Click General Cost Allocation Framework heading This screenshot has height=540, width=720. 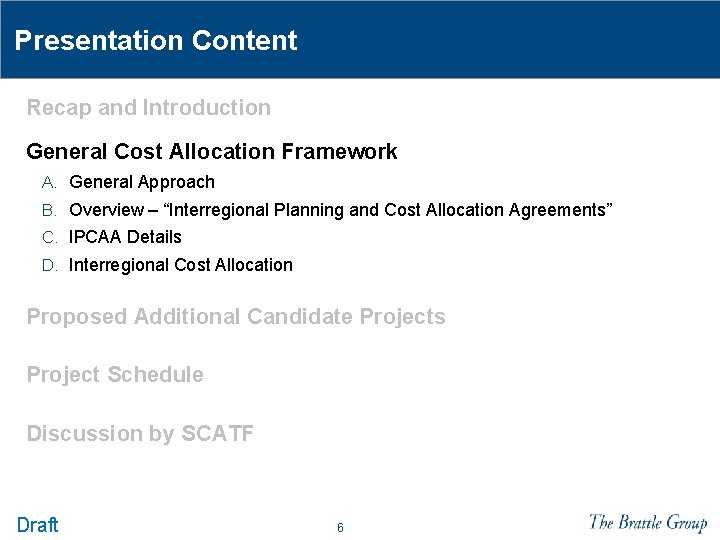pos(212,151)
